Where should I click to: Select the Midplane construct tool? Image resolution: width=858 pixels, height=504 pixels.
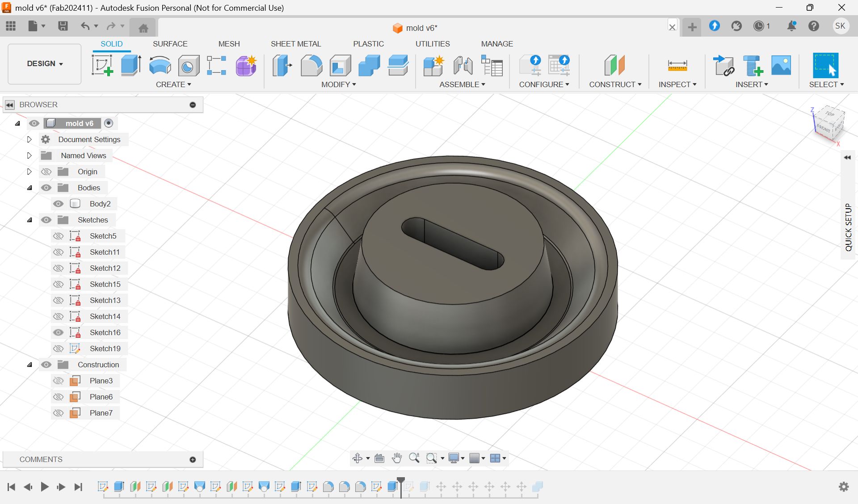tap(614, 65)
